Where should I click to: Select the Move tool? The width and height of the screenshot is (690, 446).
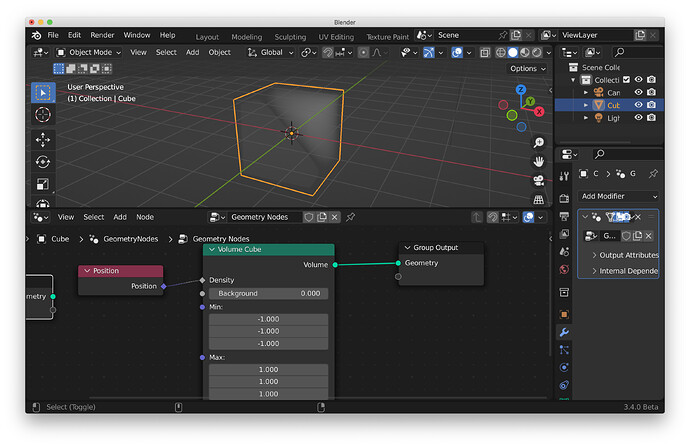tap(43, 140)
